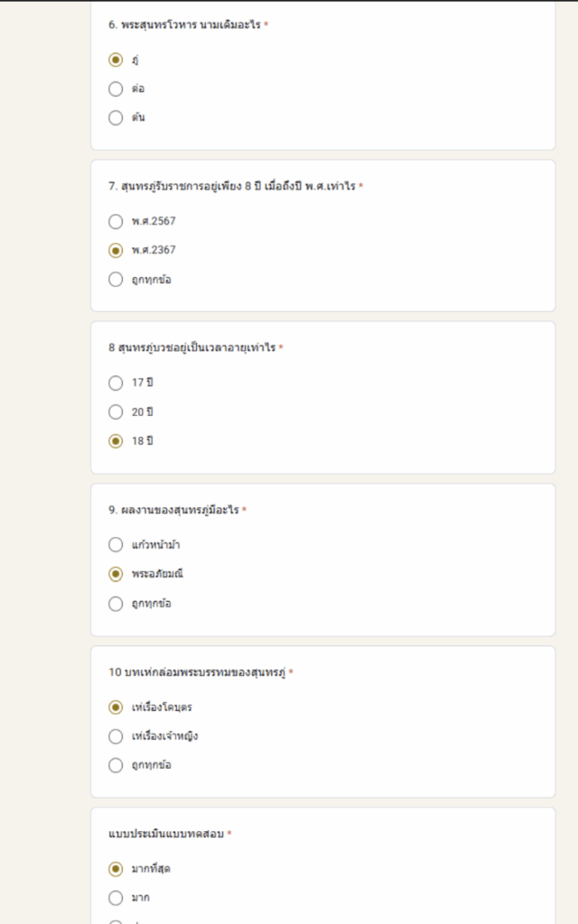
Task: Pick ถูกทุกข้อ under question 10
Action: point(116,765)
